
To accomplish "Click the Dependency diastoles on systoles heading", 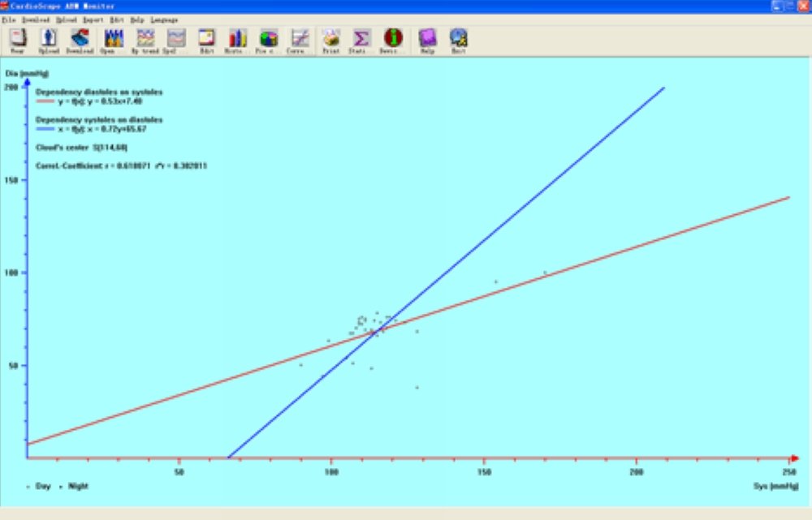I will (x=99, y=92).
